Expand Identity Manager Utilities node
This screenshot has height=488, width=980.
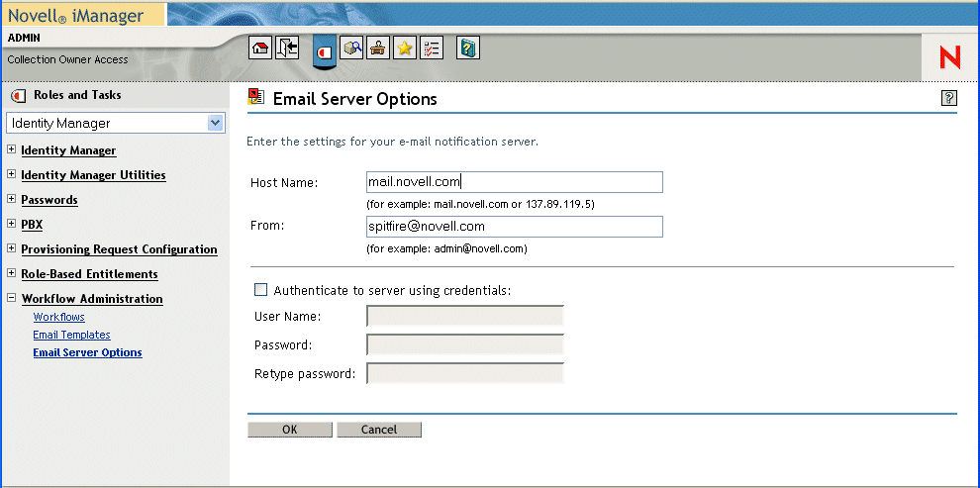click(11, 174)
